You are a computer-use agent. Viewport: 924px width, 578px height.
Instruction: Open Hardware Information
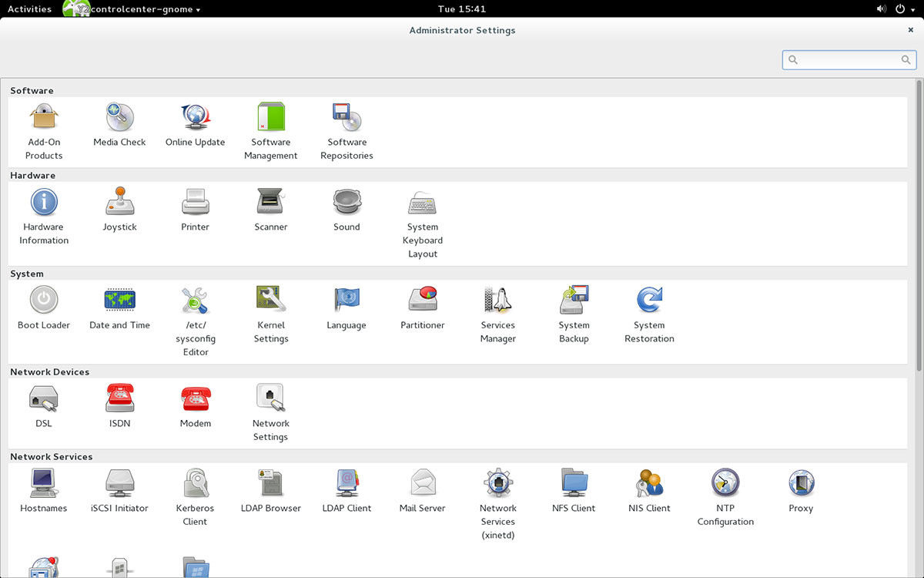[x=44, y=217]
